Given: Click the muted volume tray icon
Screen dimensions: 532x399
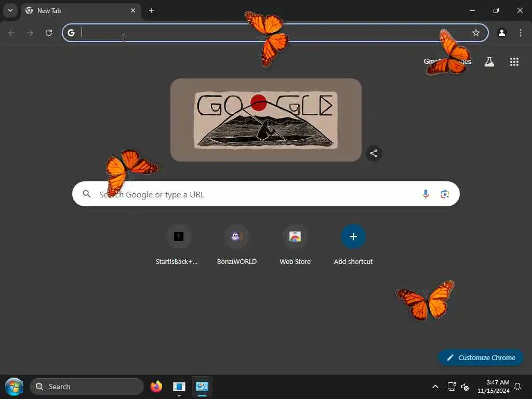Looking at the screenshot, I should (465, 387).
